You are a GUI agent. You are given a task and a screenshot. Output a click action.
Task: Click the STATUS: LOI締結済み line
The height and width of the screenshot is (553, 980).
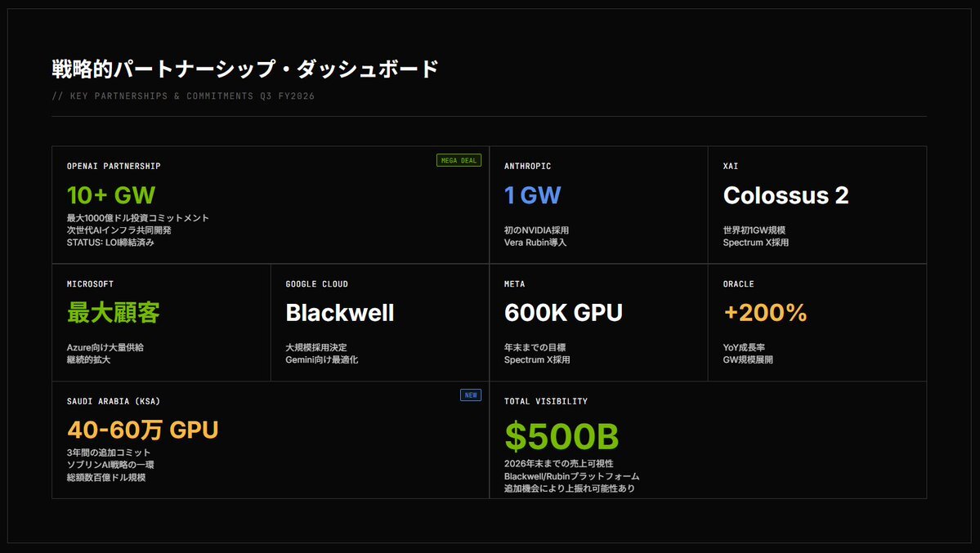click(110, 243)
